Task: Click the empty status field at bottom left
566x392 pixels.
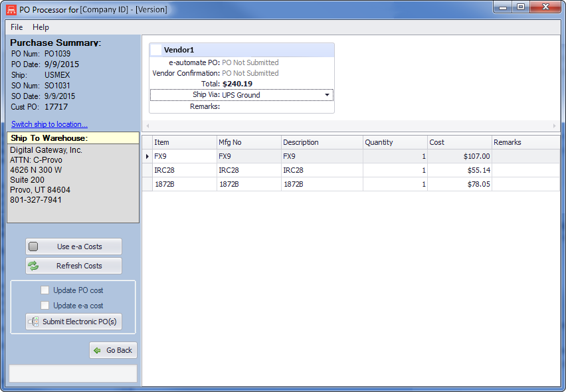Action: pos(73,373)
